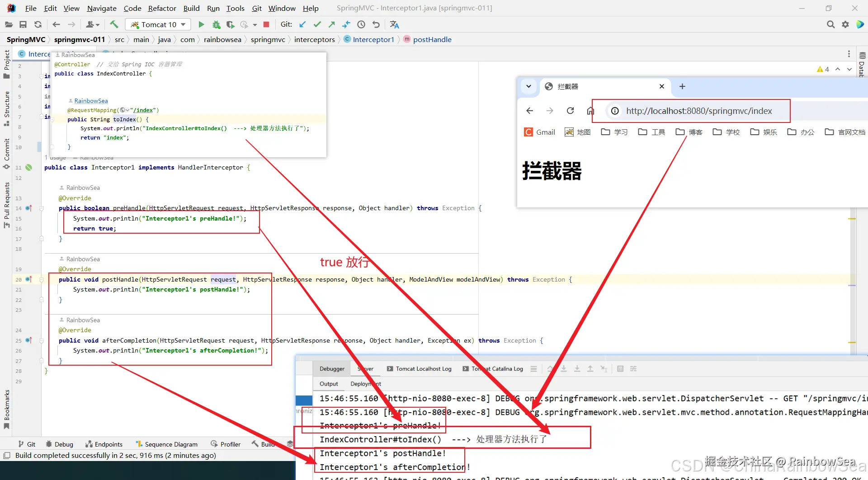868x480 pixels.
Task: Click the interceptors breadcrumb
Action: pos(314,39)
